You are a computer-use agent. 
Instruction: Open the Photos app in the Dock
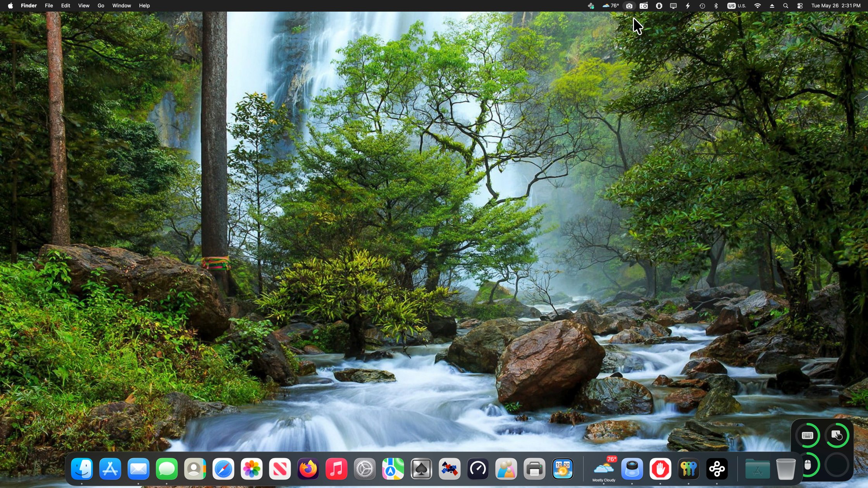[x=251, y=469]
